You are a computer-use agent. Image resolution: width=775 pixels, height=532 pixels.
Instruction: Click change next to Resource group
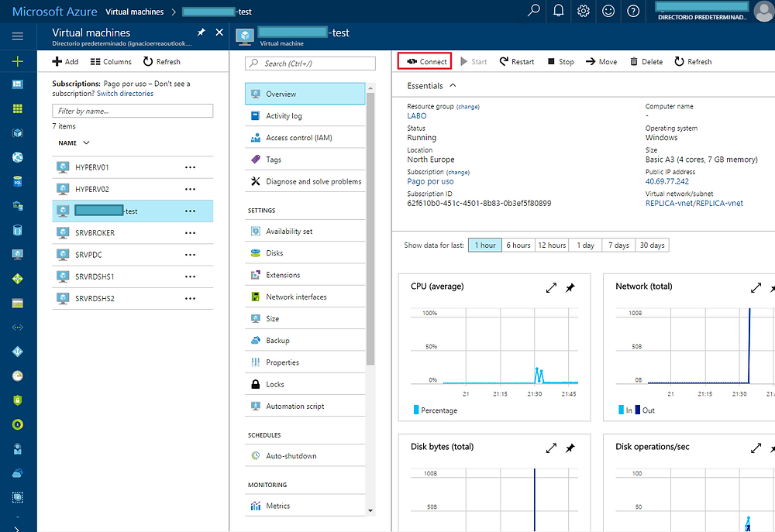[467, 107]
